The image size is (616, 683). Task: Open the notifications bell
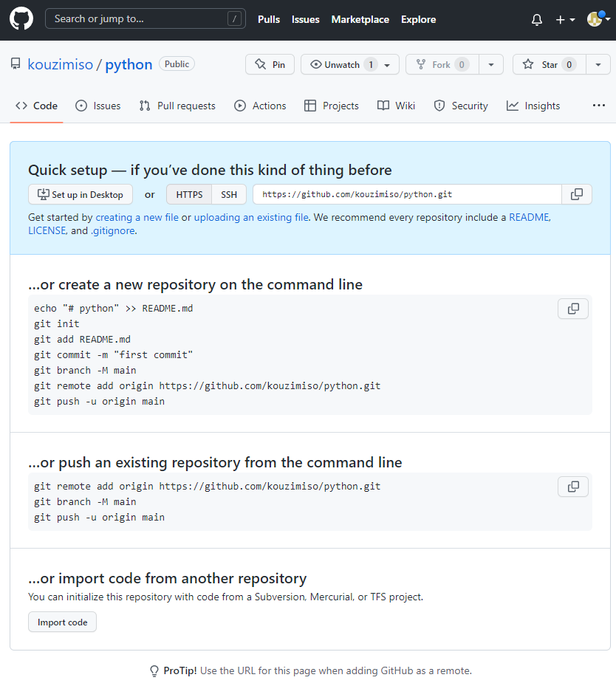point(536,19)
